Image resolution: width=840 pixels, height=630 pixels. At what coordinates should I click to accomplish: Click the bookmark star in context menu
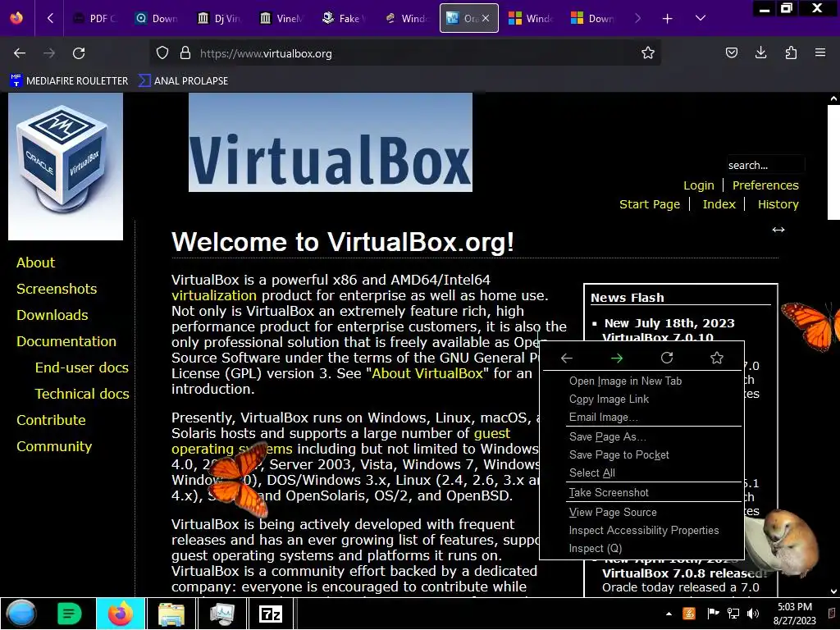tap(717, 358)
